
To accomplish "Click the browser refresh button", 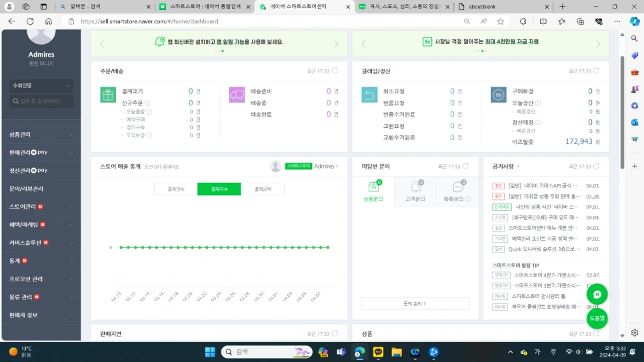I will click(30, 21).
